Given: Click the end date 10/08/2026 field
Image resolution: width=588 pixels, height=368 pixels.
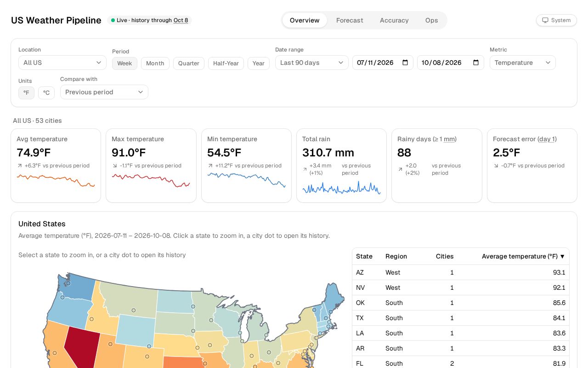Looking at the screenshot, I should tap(451, 63).
